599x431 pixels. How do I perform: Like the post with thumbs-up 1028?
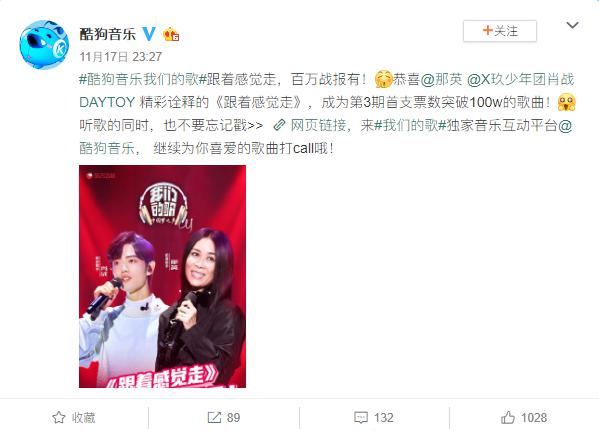click(524, 417)
